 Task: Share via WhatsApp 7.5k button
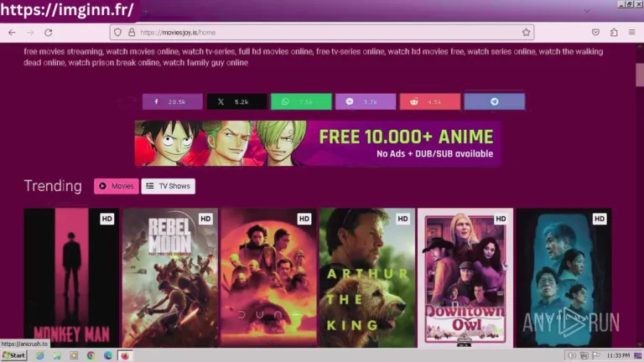301,101
